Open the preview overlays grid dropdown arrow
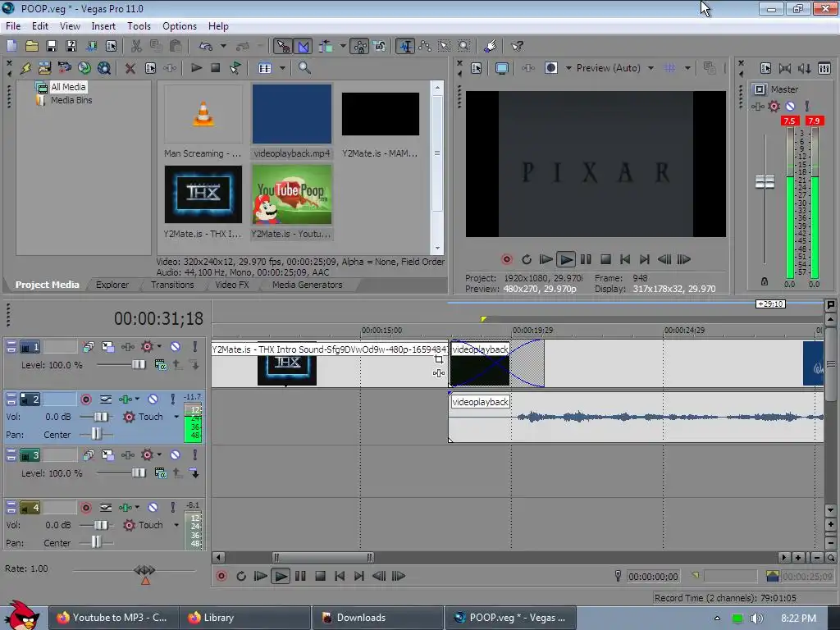This screenshot has width=840, height=630. 687,68
